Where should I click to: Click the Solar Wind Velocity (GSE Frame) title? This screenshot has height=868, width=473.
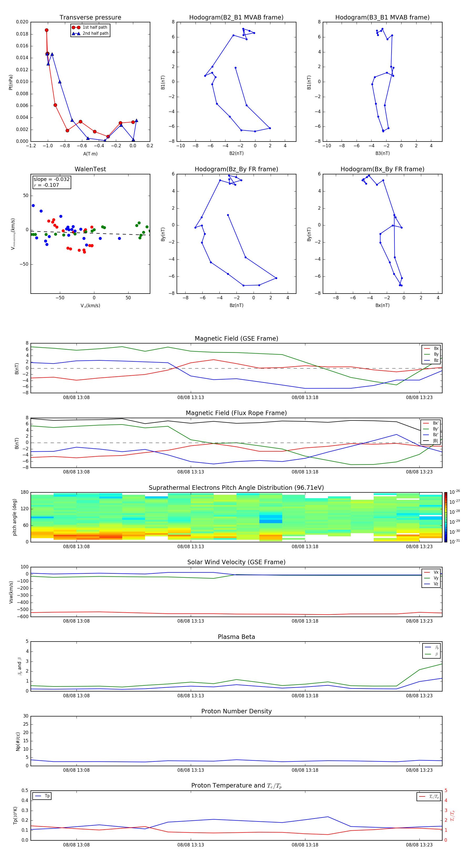(x=236, y=562)
